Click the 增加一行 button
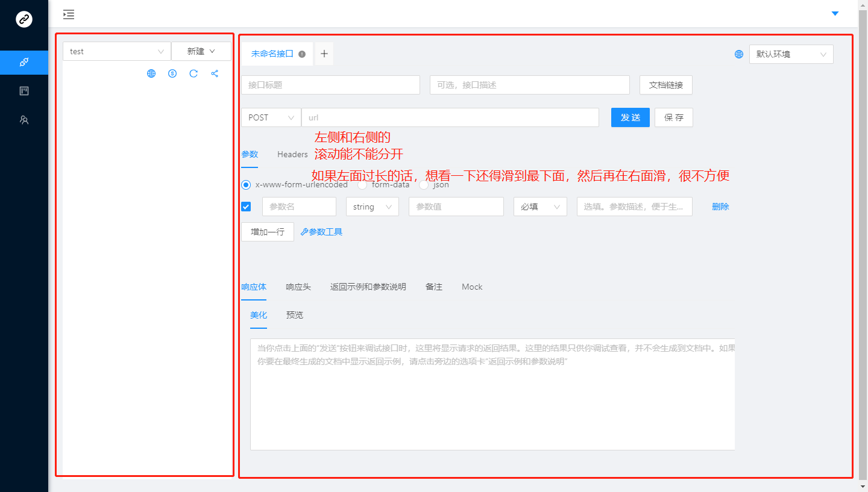 point(268,232)
